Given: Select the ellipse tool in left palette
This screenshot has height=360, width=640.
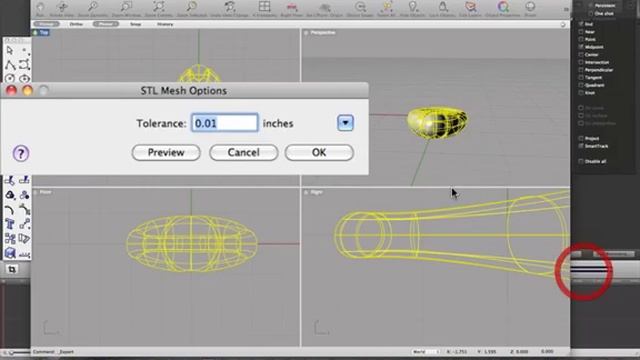Looking at the screenshot, I should point(24,78).
